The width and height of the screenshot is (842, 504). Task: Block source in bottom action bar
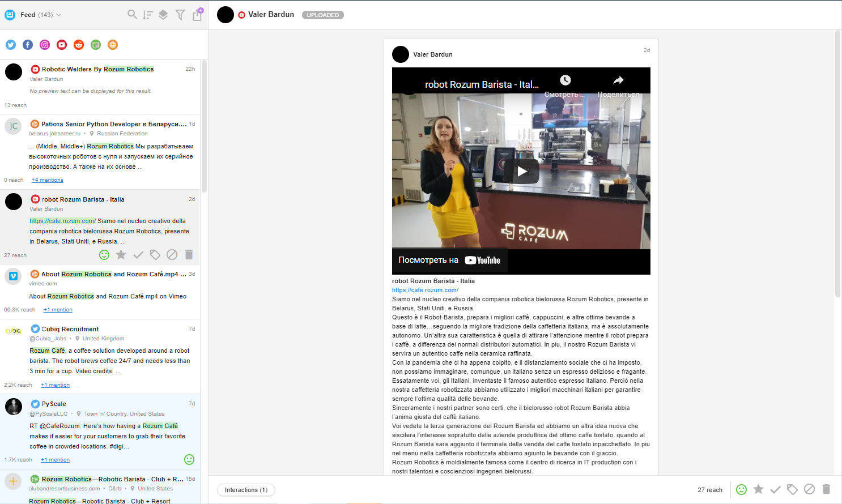coord(809,489)
